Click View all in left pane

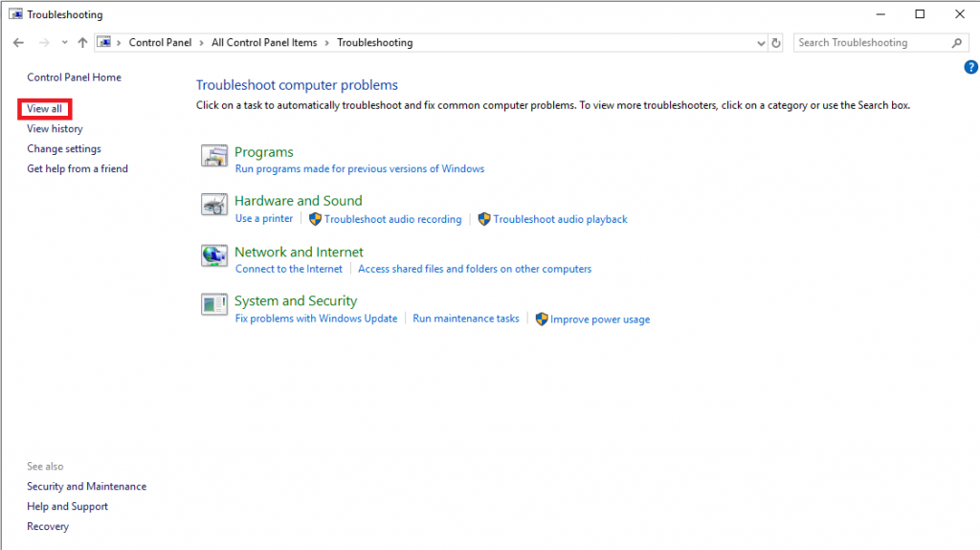(44, 109)
